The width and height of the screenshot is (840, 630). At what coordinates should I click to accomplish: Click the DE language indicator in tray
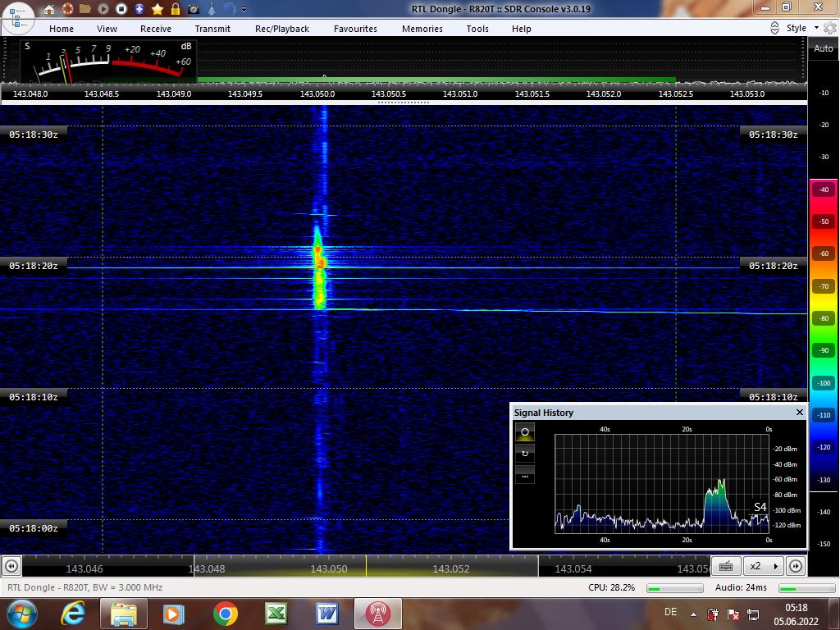[x=670, y=612]
